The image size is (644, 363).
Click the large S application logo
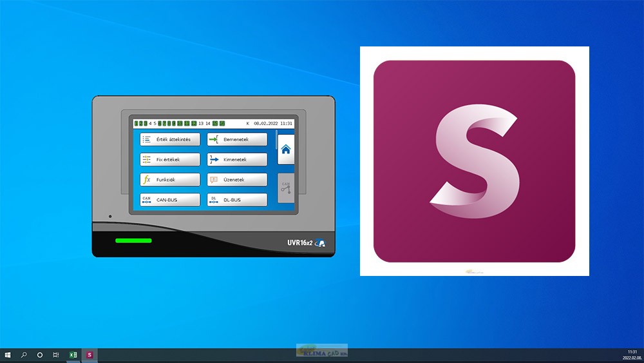pos(475,161)
